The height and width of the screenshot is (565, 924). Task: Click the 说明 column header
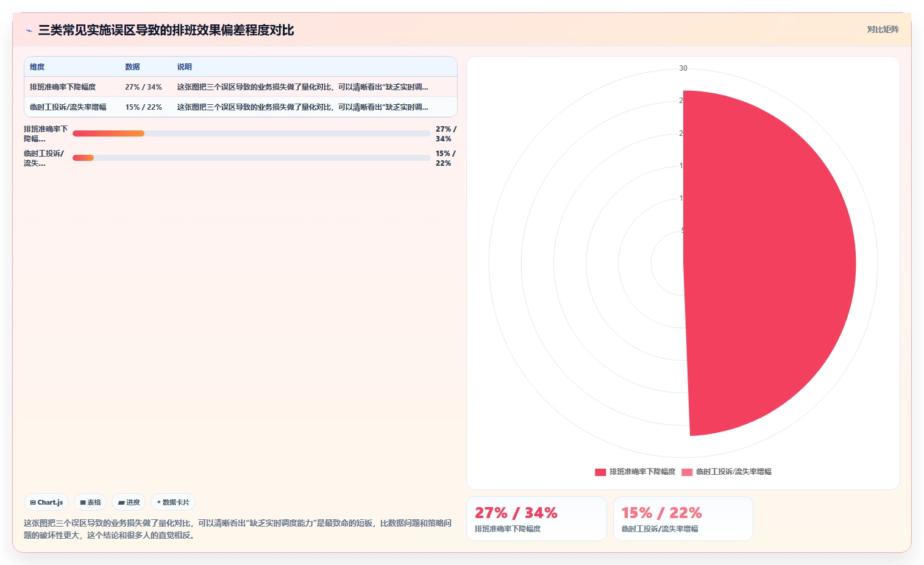184,67
